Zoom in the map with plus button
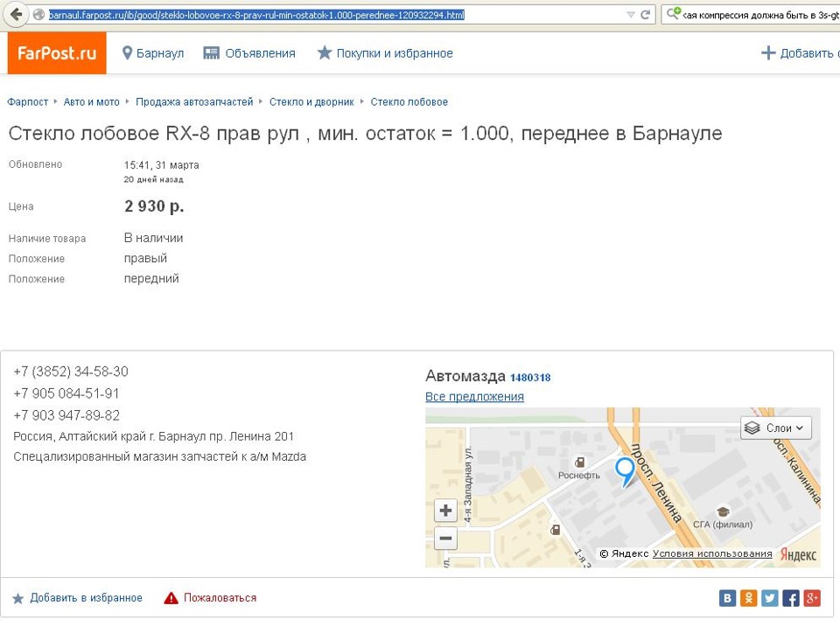 coord(445,511)
